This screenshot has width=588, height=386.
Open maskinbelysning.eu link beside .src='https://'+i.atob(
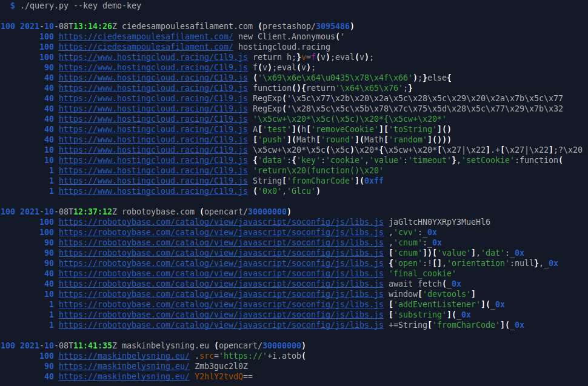point(124,356)
